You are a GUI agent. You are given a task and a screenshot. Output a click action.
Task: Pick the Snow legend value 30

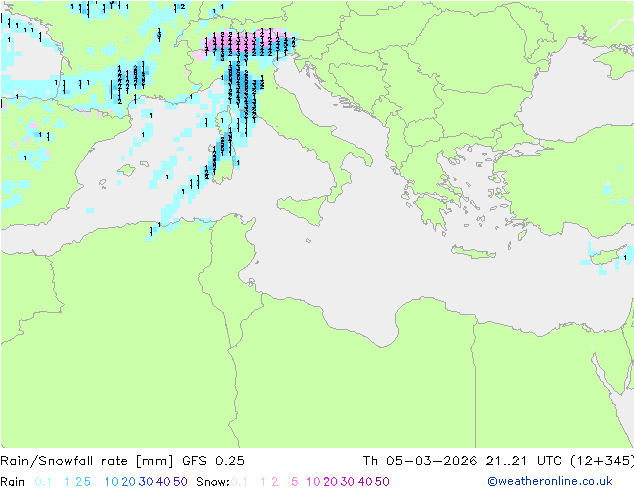(348, 482)
